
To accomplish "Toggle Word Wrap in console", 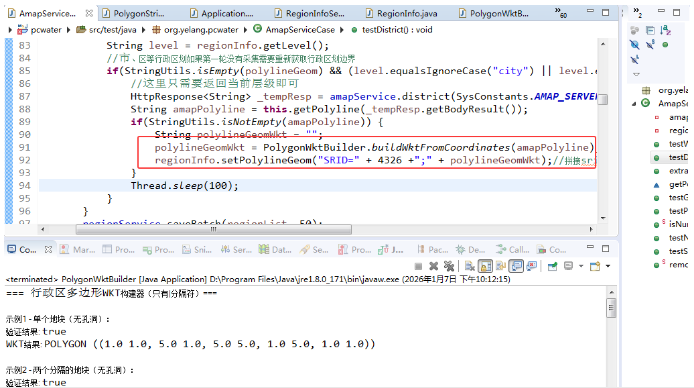I will click(501, 266).
